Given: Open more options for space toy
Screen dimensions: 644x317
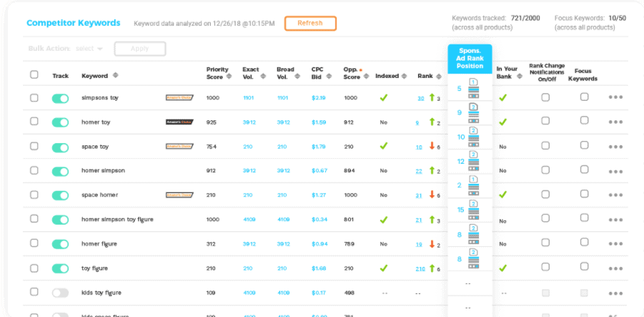Looking at the screenshot, I should click(615, 147).
